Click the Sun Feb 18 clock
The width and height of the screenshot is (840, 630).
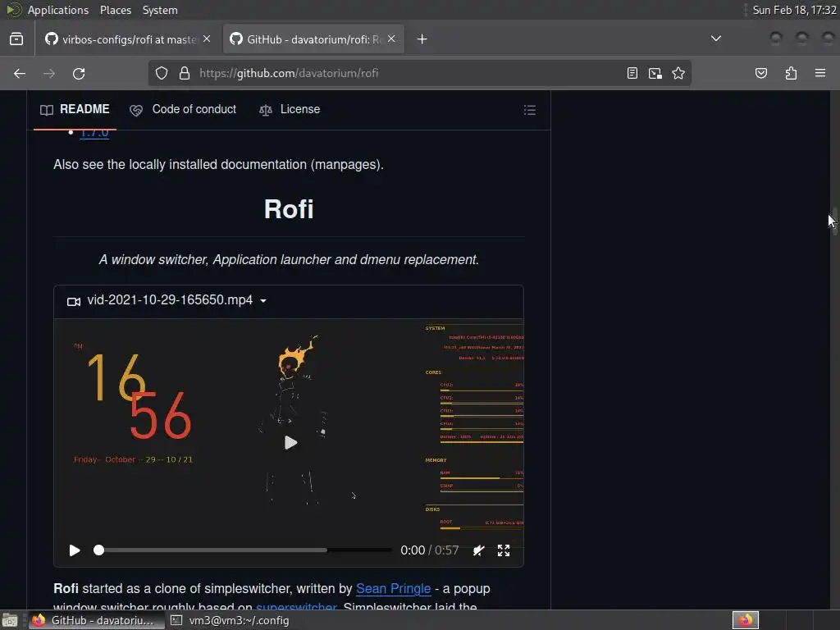[x=794, y=10]
